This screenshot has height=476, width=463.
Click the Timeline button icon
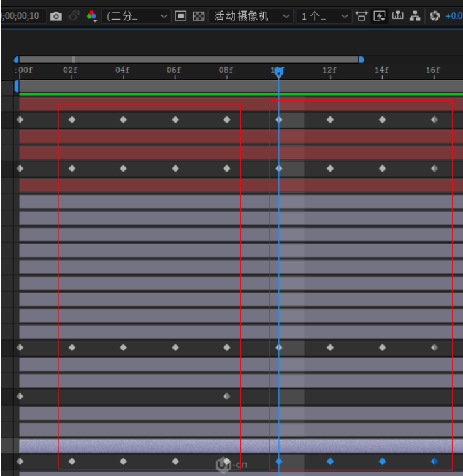click(397, 15)
